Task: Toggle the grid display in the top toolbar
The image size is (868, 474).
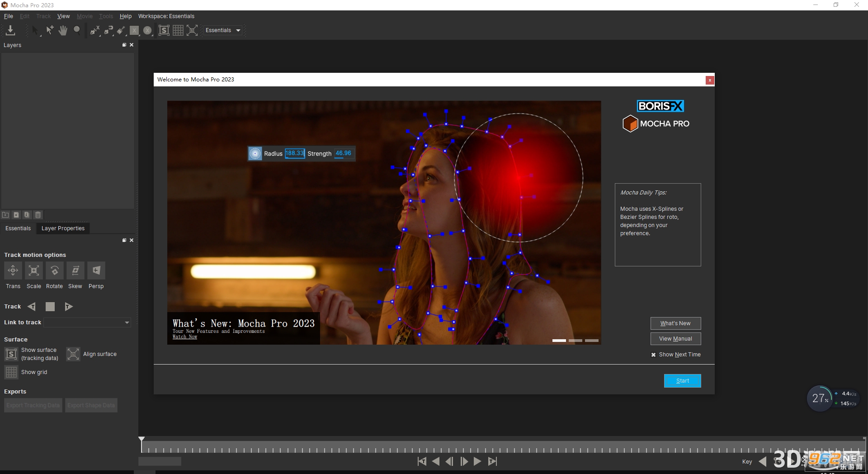Action: click(x=178, y=30)
